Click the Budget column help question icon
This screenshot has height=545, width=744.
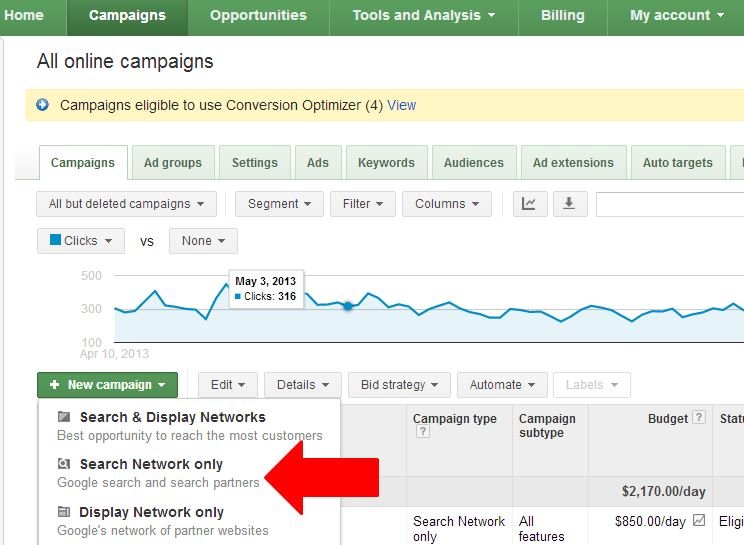click(x=698, y=417)
